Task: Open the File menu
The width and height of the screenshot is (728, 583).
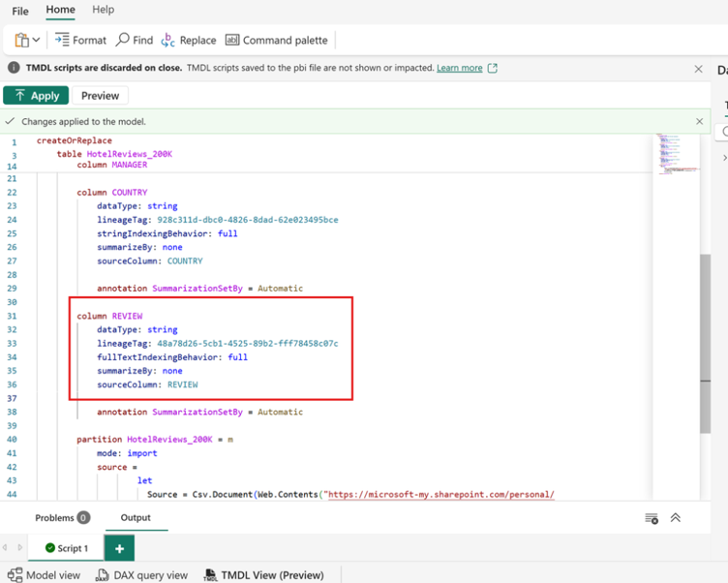Action: pyautogui.click(x=20, y=11)
